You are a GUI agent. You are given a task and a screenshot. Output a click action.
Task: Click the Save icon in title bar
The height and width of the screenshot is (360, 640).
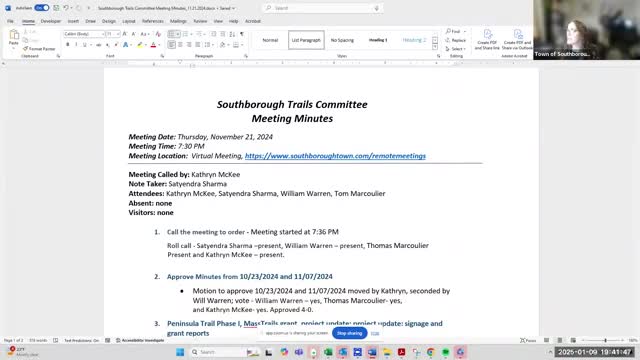(56, 8)
